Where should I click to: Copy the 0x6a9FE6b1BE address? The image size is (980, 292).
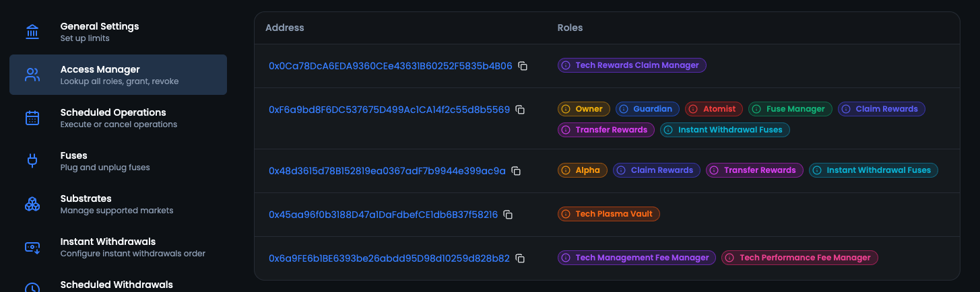coord(520,258)
